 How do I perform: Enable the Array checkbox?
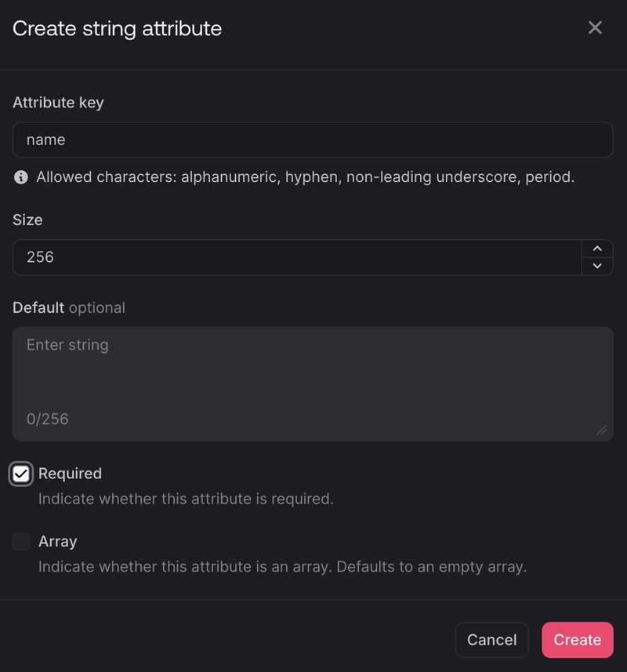click(21, 541)
